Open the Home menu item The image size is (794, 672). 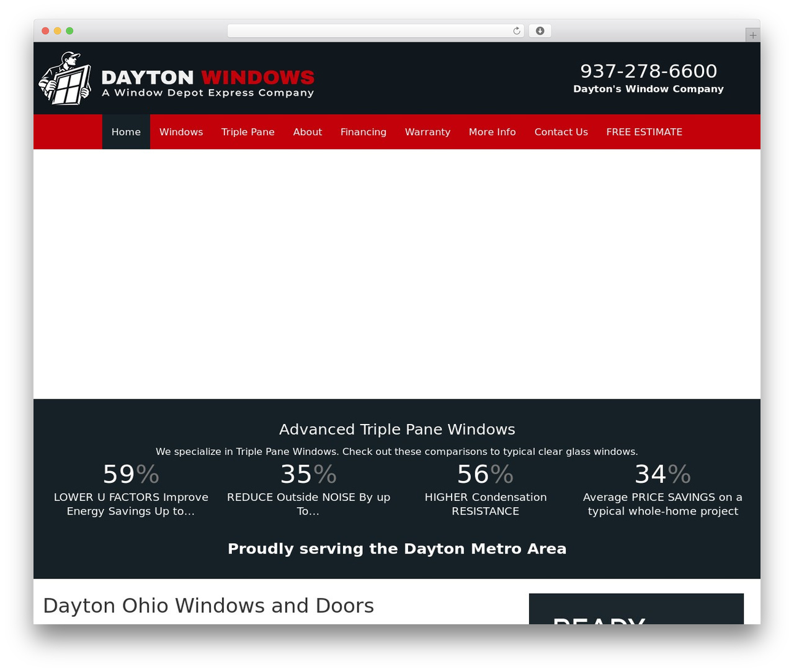pyautogui.click(x=126, y=132)
